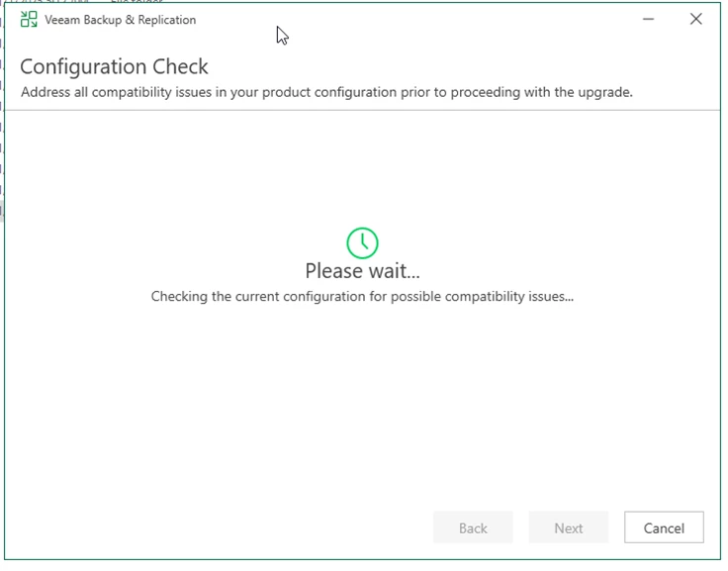Close the Configuration Check window with X
Screen dimensions: 728x571
coord(696,20)
